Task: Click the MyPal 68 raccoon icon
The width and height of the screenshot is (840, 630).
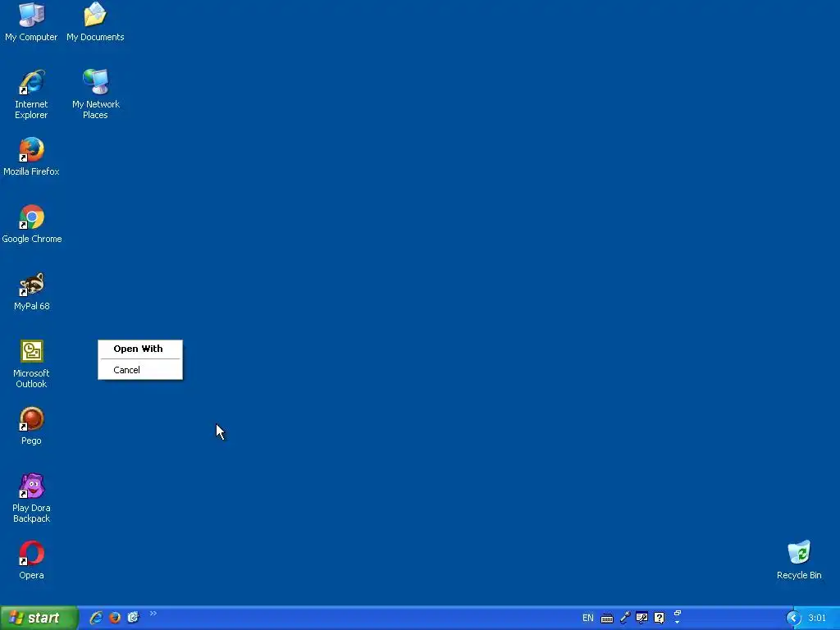Action: (x=31, y=285)
